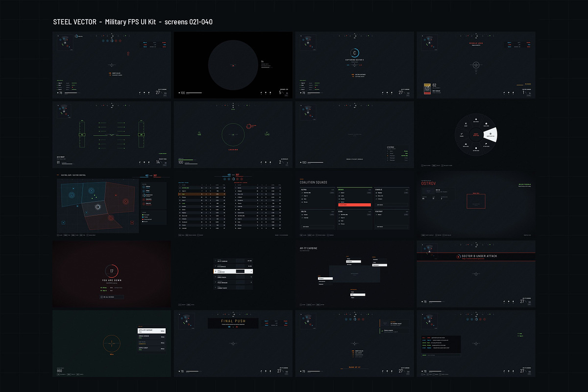
Task: Click the red LOCKING label
Action: coord(234,150)
